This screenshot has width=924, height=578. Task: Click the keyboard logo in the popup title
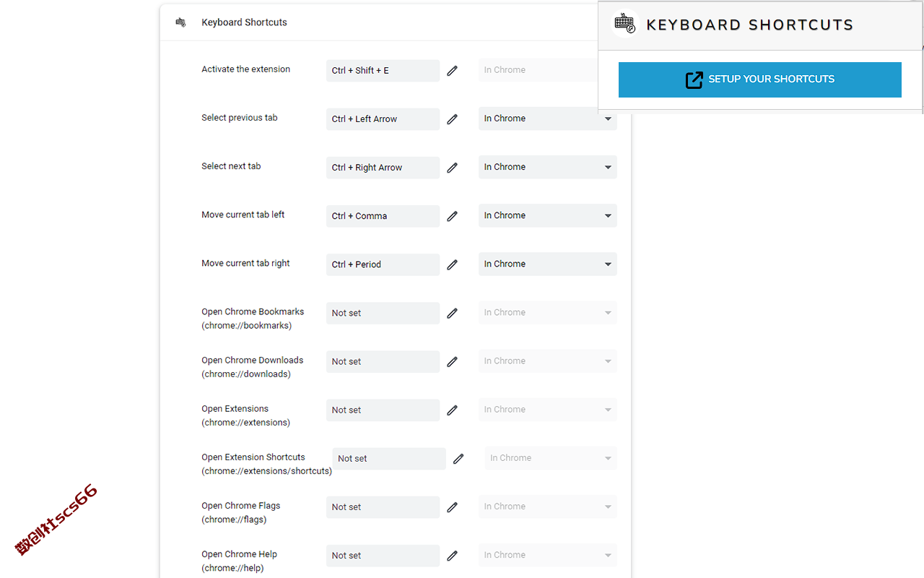click(625, 25)
